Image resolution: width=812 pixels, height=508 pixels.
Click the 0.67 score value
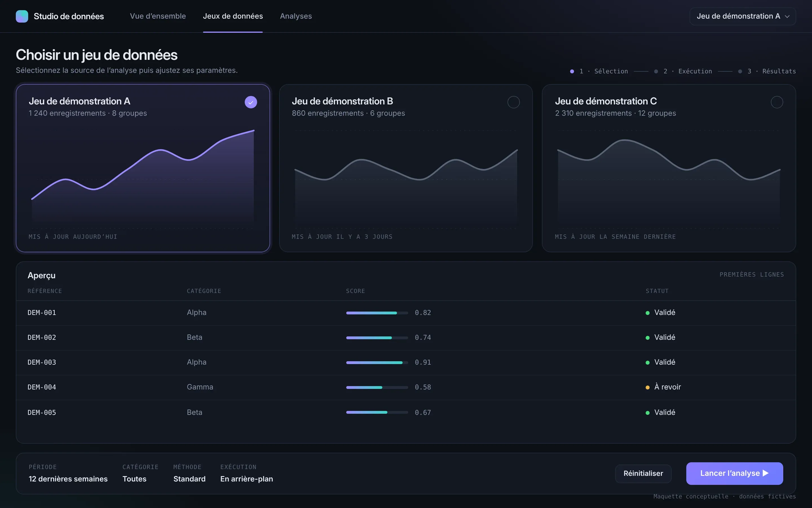coord(423,412)
